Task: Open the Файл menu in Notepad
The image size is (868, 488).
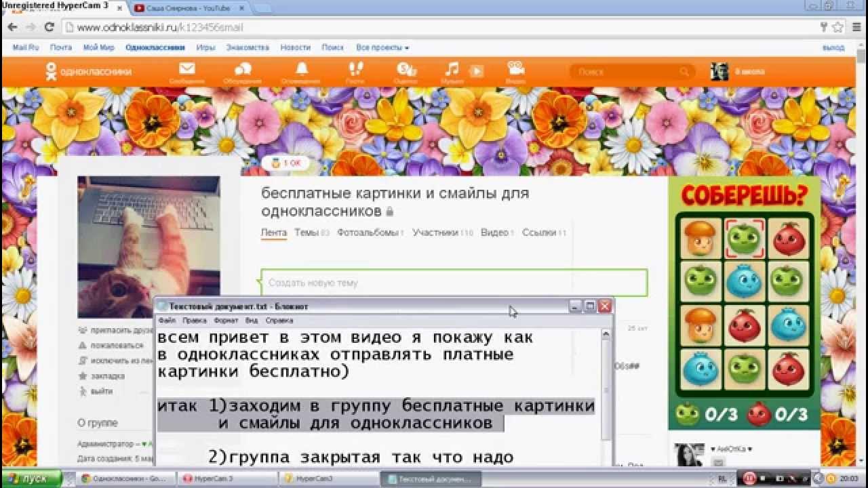Action: click(x=167, y=320)
